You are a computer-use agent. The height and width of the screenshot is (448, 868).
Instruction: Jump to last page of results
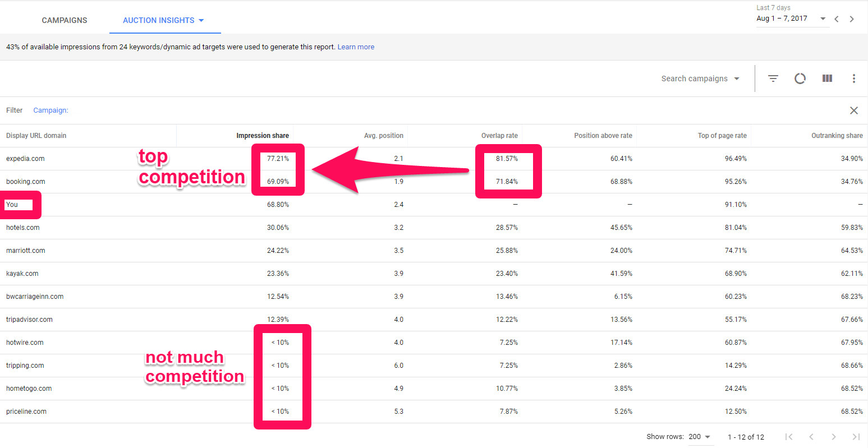coord(856,437)
